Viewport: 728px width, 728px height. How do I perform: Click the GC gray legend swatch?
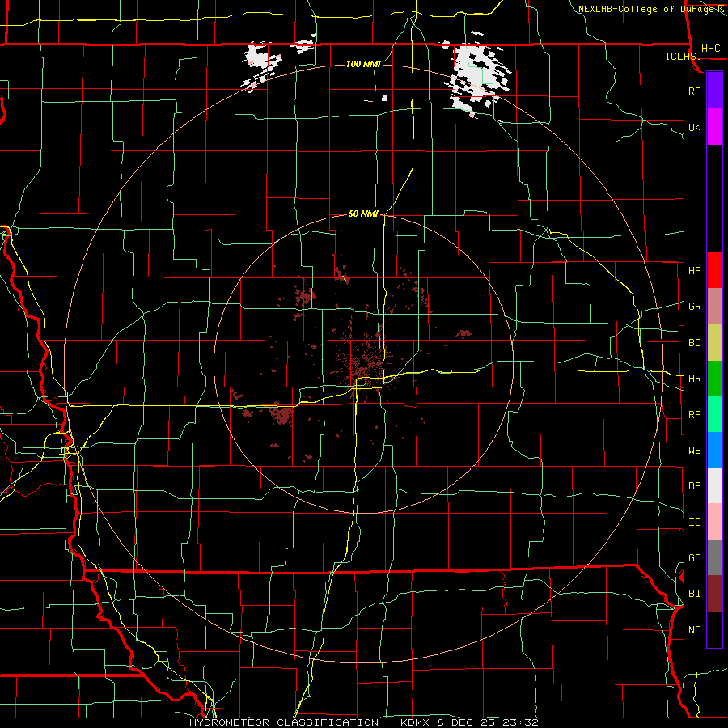tap(714, 557)
